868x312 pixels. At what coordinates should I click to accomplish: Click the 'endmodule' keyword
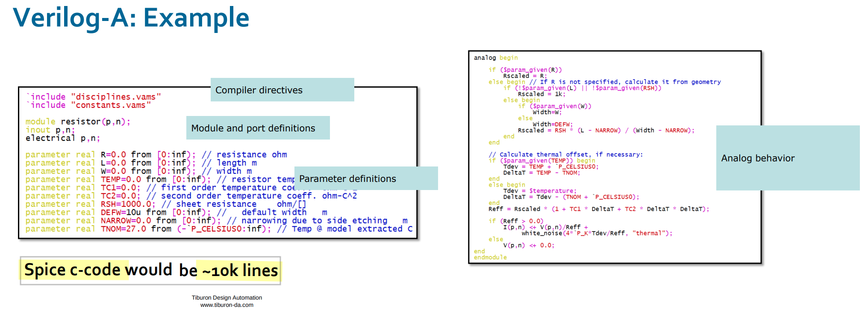[490, 257]
